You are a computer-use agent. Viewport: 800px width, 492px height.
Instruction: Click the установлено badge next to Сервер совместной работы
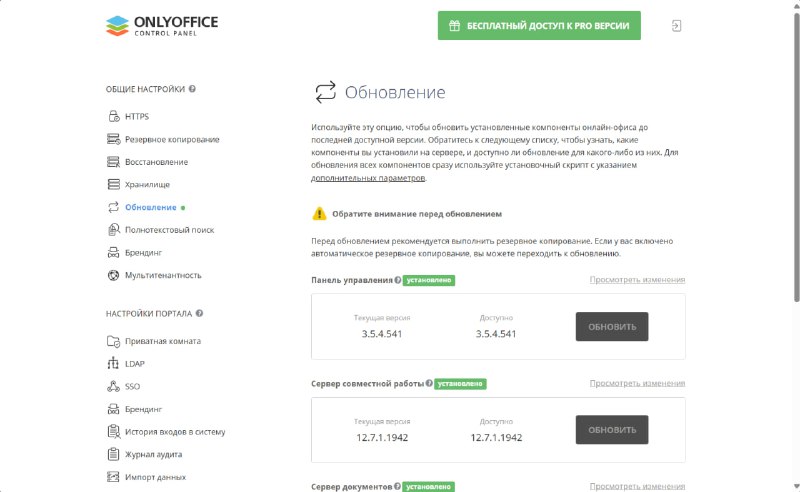460,384
